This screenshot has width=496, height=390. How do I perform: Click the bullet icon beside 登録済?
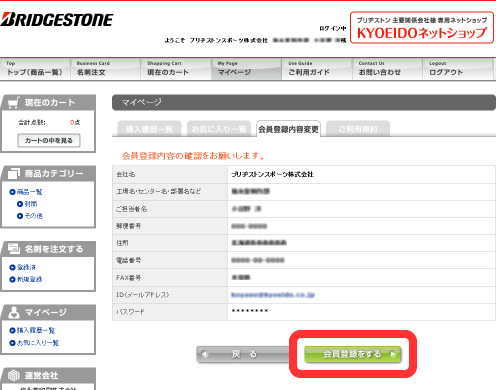12,267
